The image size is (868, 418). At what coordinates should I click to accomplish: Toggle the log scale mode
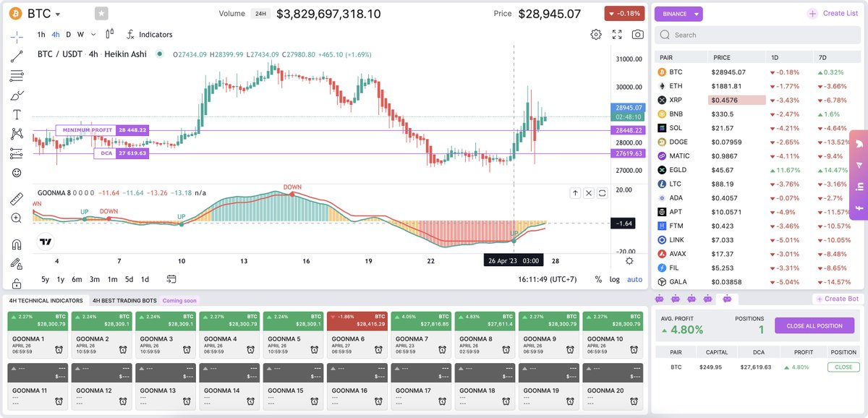click(x=615, y=279)
